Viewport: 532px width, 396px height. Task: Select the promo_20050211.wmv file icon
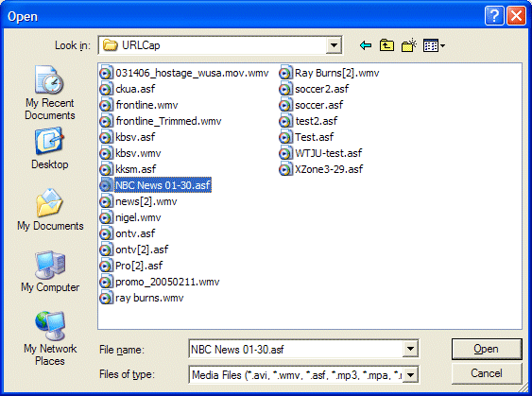[x=106, y=282]
